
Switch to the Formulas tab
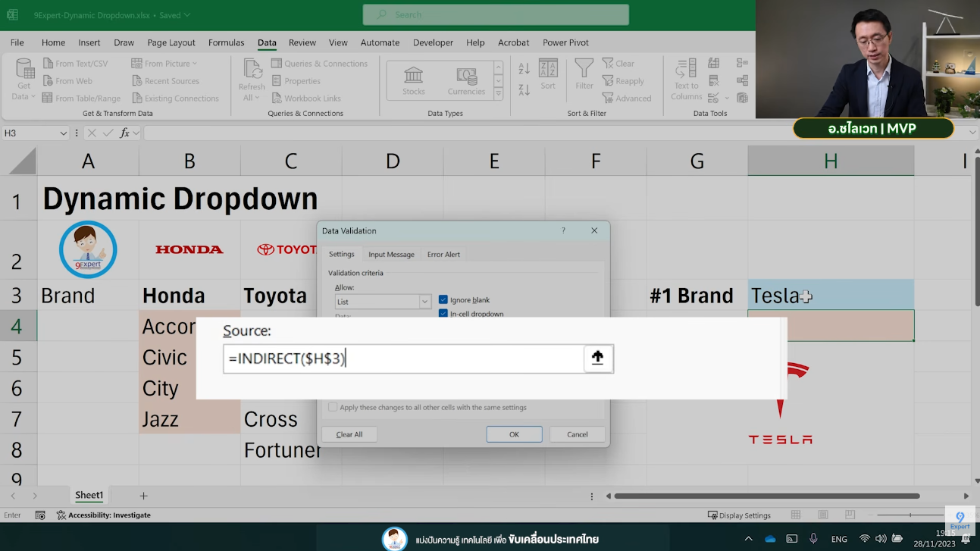(226, 42)
